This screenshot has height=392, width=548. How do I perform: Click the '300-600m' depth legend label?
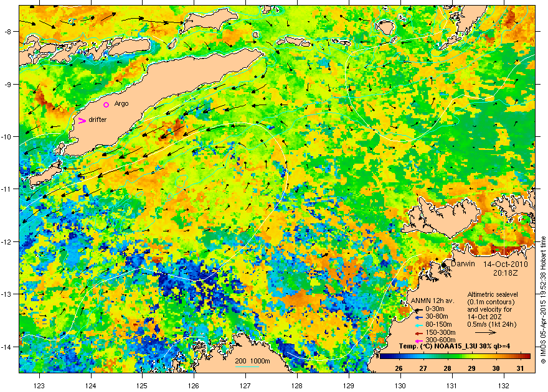tap(440, 340)
